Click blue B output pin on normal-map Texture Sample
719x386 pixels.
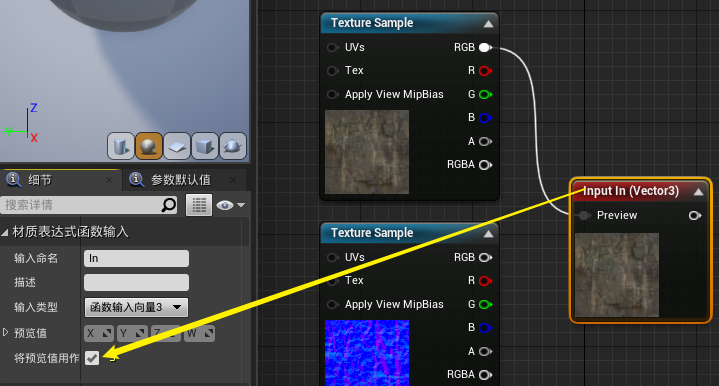pyautogui.click(x=485, y=328)
